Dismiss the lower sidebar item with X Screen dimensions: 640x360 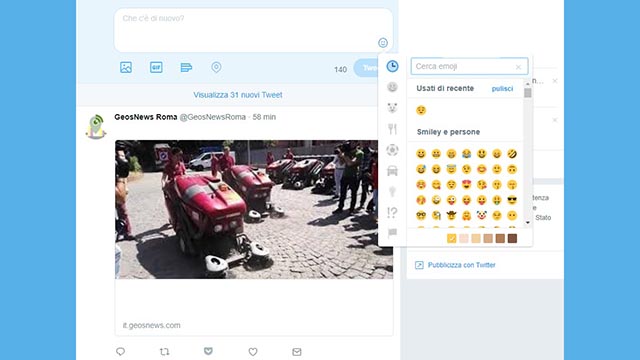555,120
